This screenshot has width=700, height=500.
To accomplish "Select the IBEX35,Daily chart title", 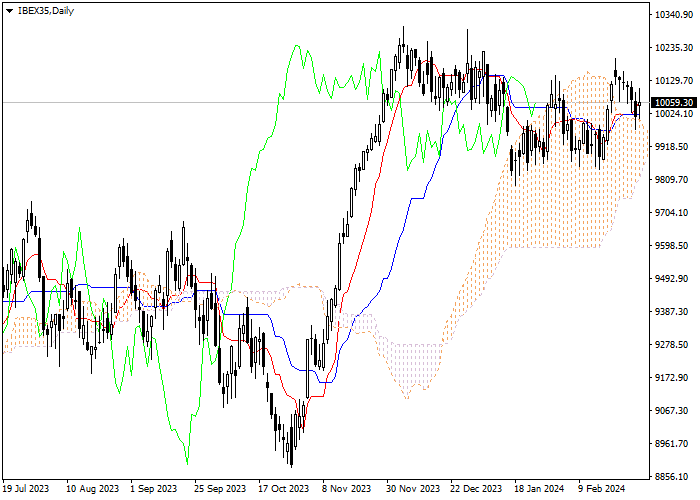I will coord(46,11).
